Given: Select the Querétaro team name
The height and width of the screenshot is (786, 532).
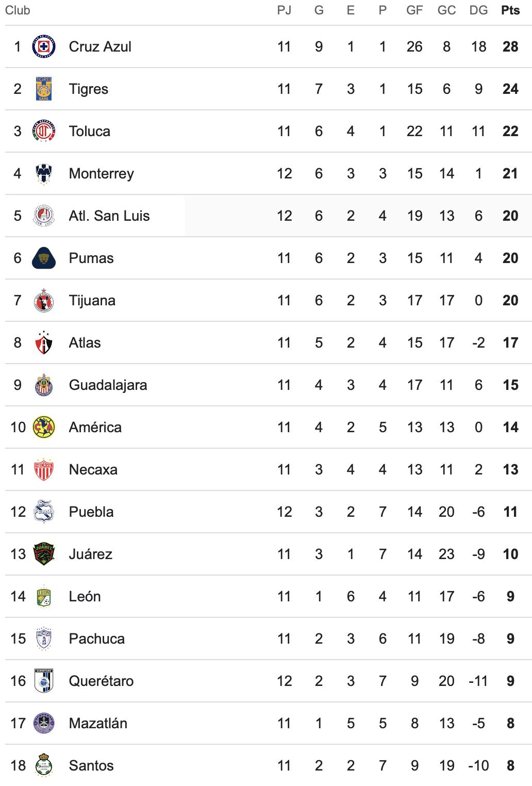Looking at the screenshot, I should click(x=101, y=681).
